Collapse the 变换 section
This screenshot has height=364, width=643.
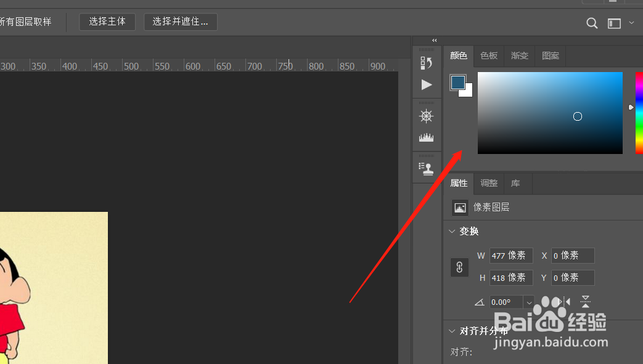[x=452, y=231]
